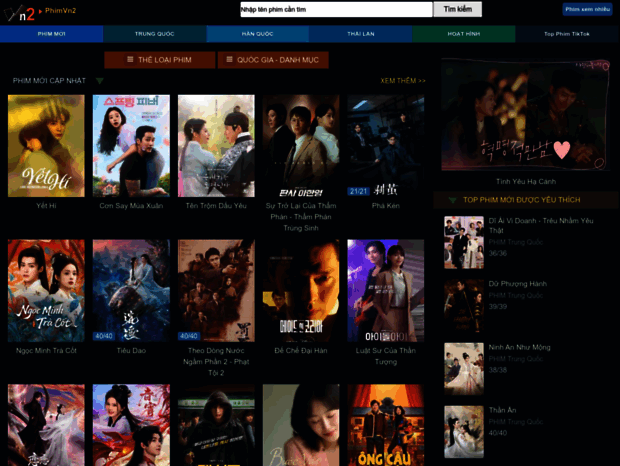
Task: Select the Cơn Say Mùa Xuân poster
Action: [x=131, y=146]
